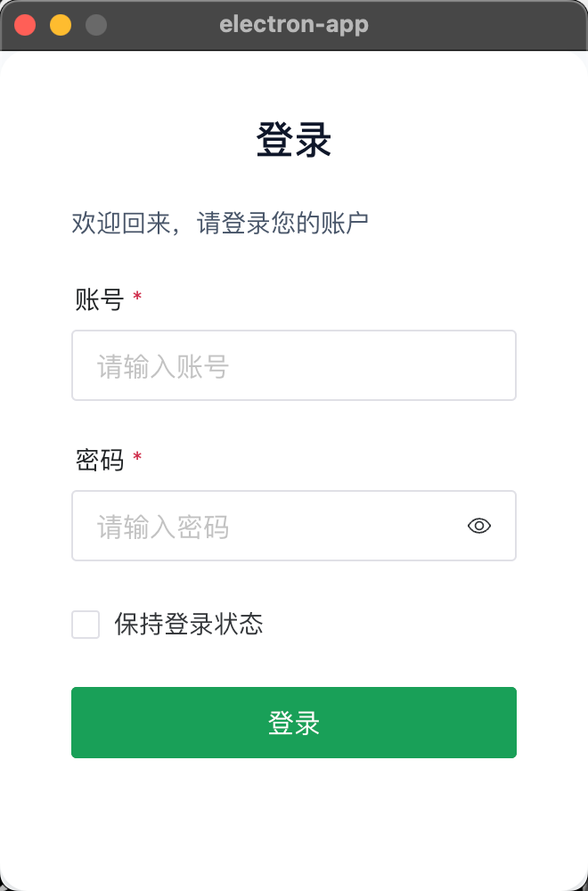Select the password entry box
The image size is (588, 891).
pos(267,526)
